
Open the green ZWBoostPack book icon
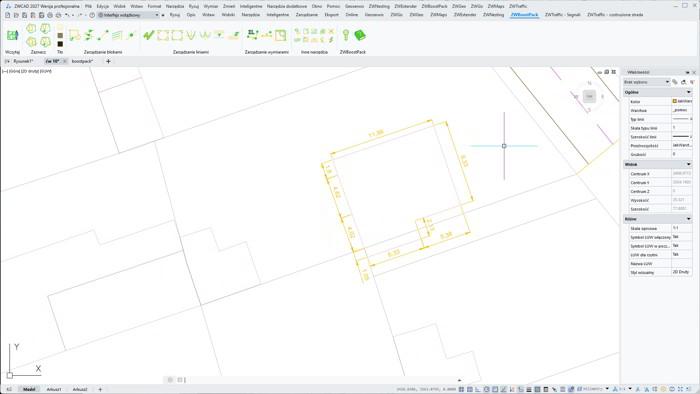(359, 35)
